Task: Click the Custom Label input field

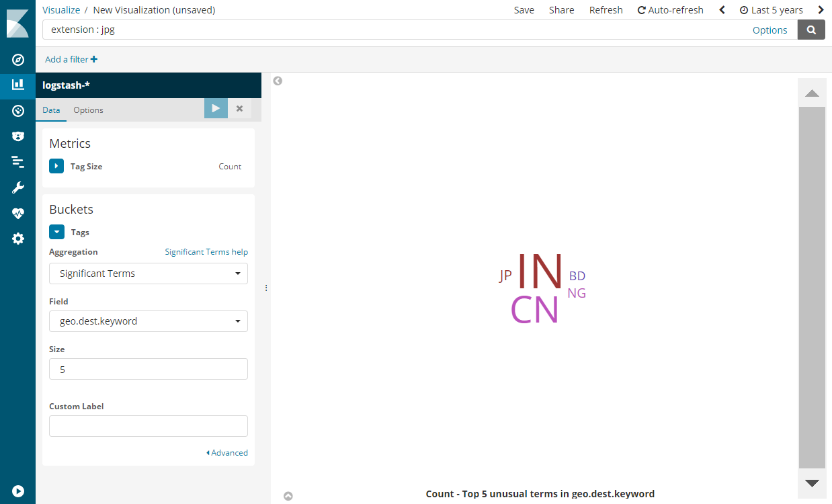Action: [x=149, y=426]
